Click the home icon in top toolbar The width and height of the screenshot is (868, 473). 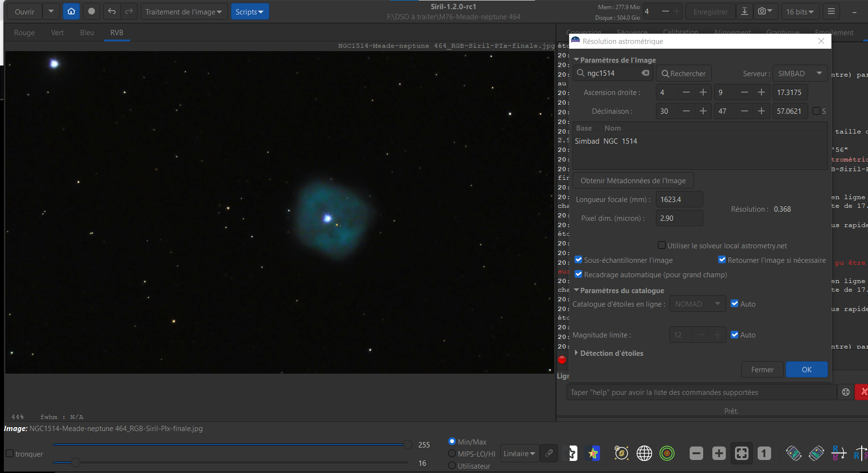coord(71,12)
